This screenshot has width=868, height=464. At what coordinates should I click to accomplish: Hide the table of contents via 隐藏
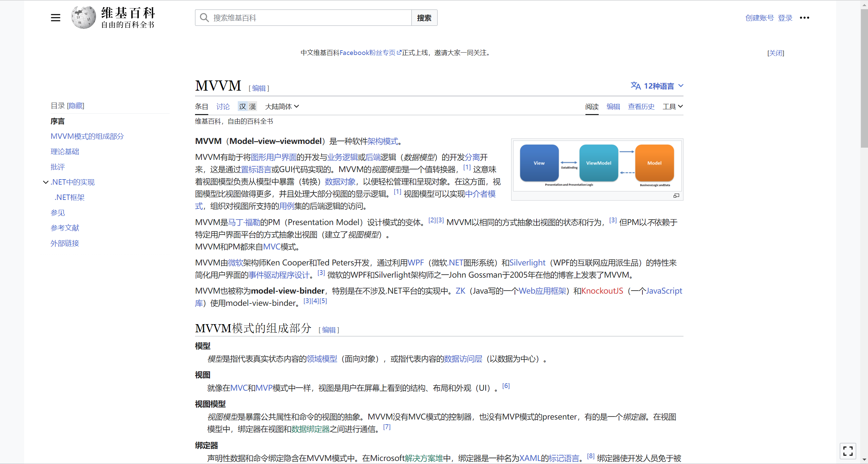[x=76, y=106]
